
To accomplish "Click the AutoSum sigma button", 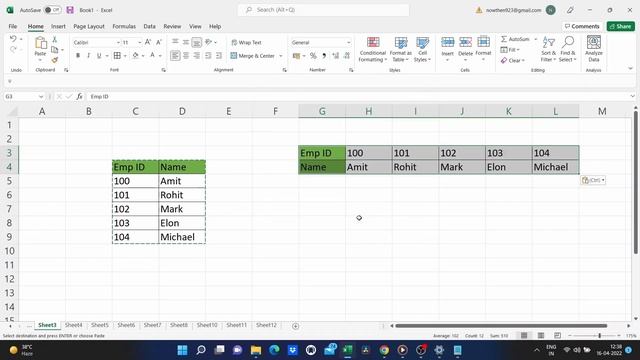I will tap(515, 39).
